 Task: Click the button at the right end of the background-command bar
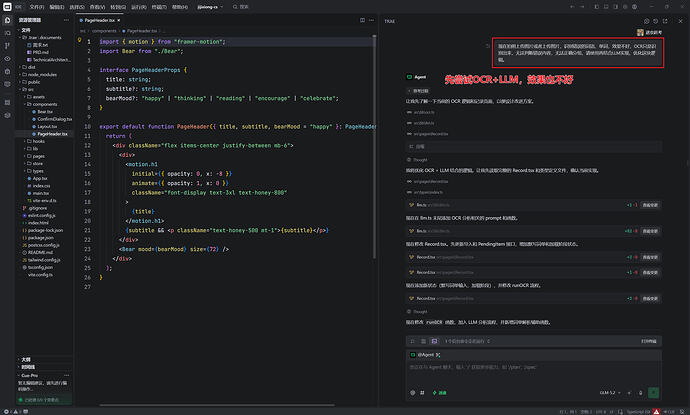[x=649, y=341]
